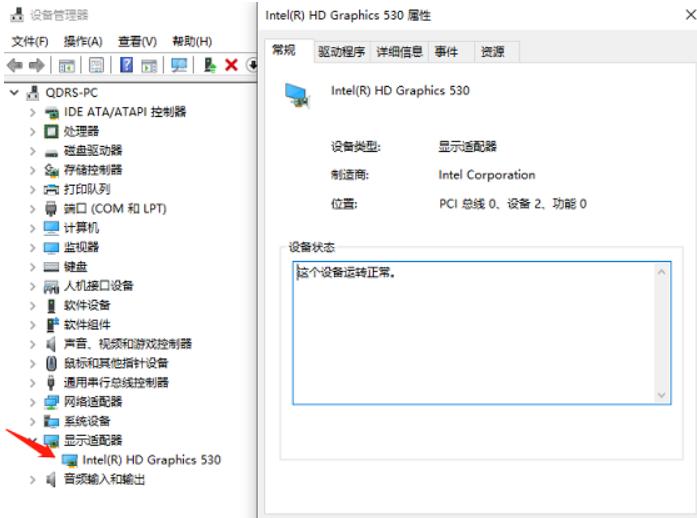697x518 pixels.
Task: Close the Intel(R) HD Graphics 530 属性 dialog
Action: (690, 15)
